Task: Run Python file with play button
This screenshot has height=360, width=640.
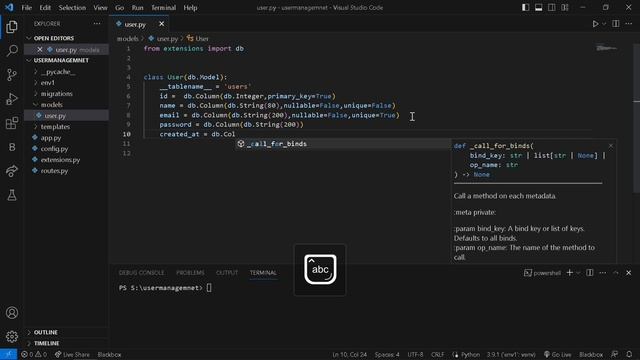Action: point(596,24)
